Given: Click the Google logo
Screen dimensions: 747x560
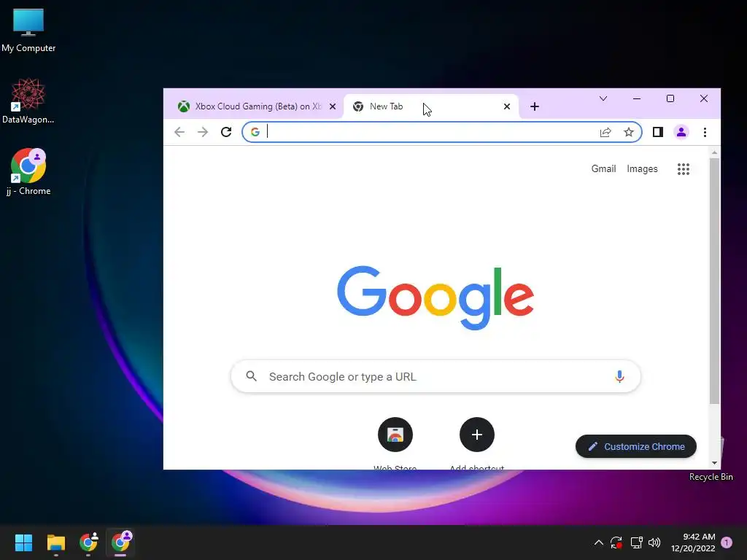Looking at the screenshot, I should [436, 297].
